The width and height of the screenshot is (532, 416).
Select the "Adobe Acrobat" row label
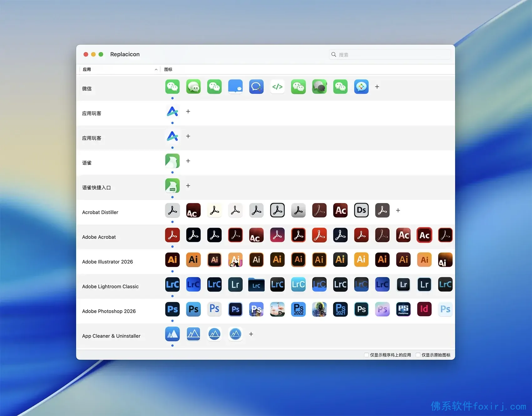tap(99, 237)
